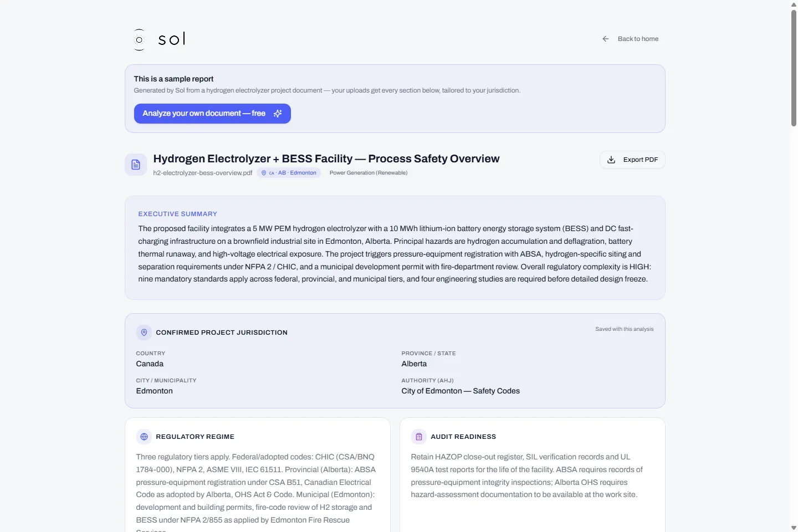Click the sparkle icon on Analyze button
798x532 pixels.
click(278, 114)
